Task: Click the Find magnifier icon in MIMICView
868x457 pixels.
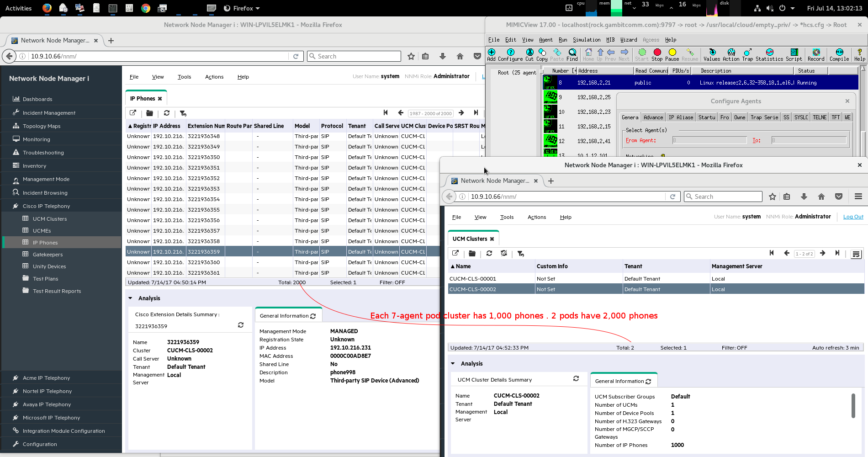Action: [x=572, y=55]
